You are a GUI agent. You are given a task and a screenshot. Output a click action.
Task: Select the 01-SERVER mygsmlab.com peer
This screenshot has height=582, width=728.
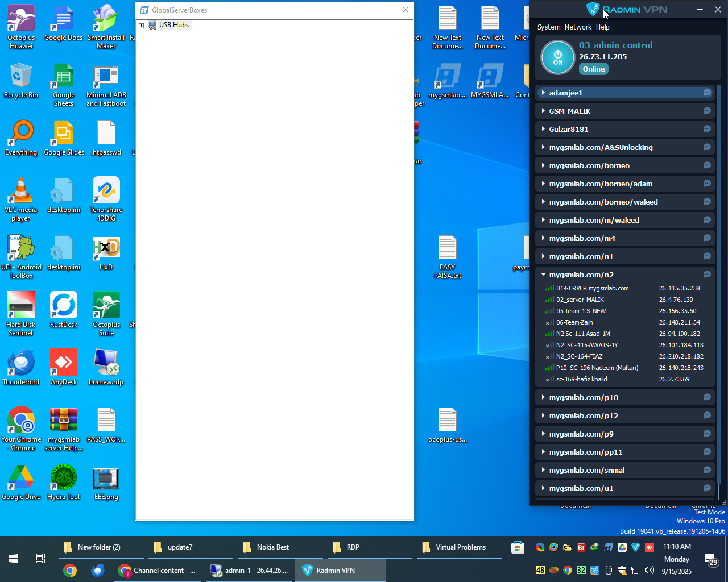coord(624,288)
